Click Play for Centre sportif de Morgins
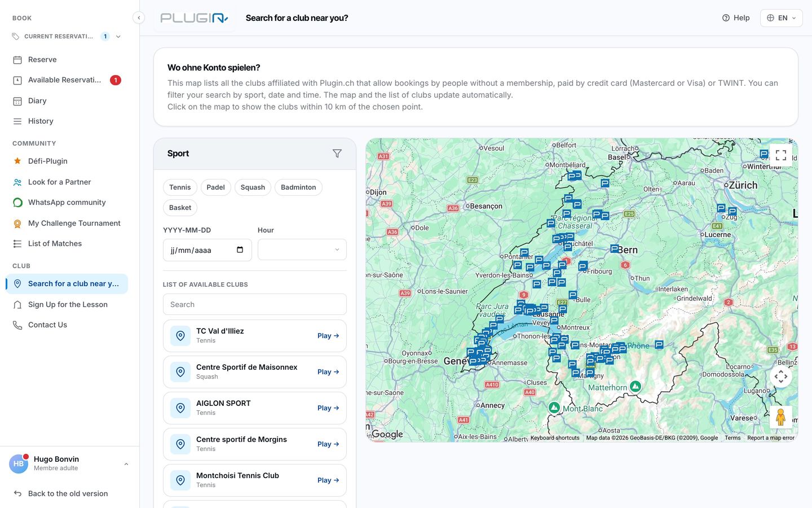This screenshot has width=812, height=508. [x=328, y=444]
